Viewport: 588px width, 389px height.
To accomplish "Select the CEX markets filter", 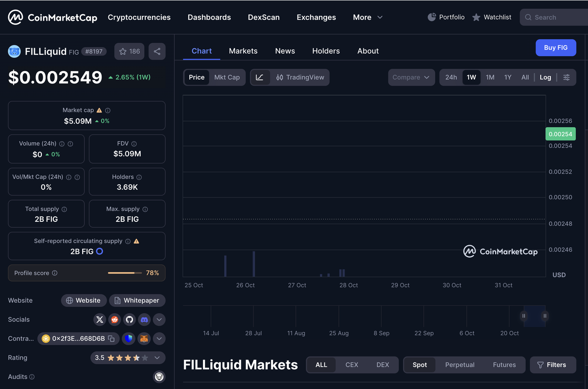I will pyautogui.click(x=352, y=365).
